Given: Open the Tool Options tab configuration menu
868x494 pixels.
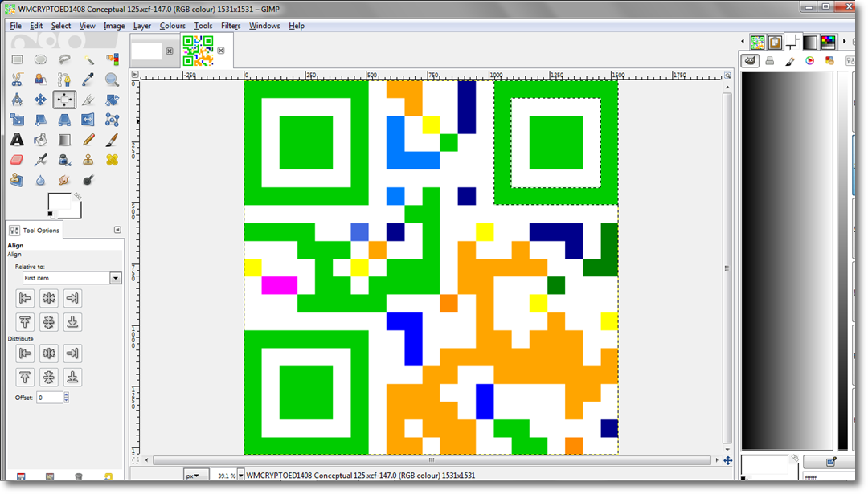Looking at the screenshot, I should [x=117, y=230].
